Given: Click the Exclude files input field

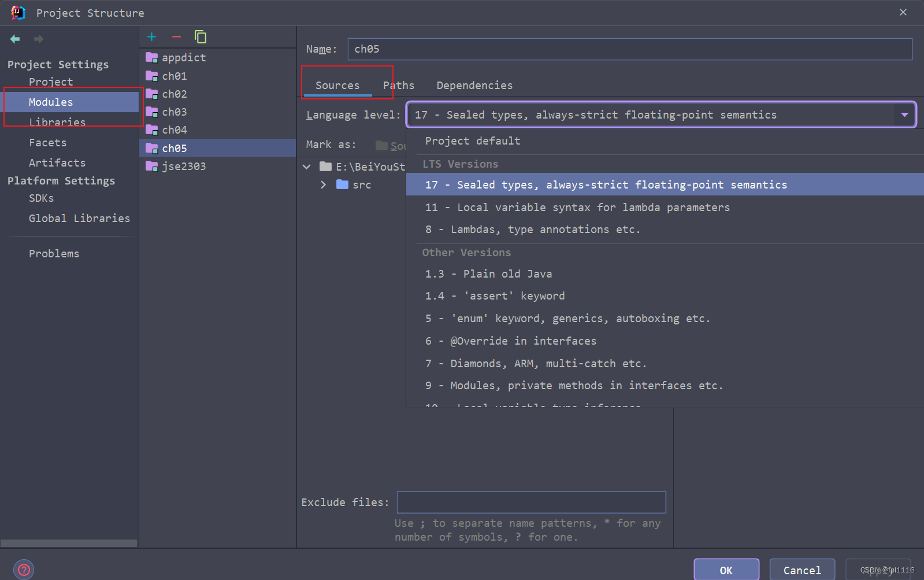Looking at the screenshot, I should (x=531, y=502).
